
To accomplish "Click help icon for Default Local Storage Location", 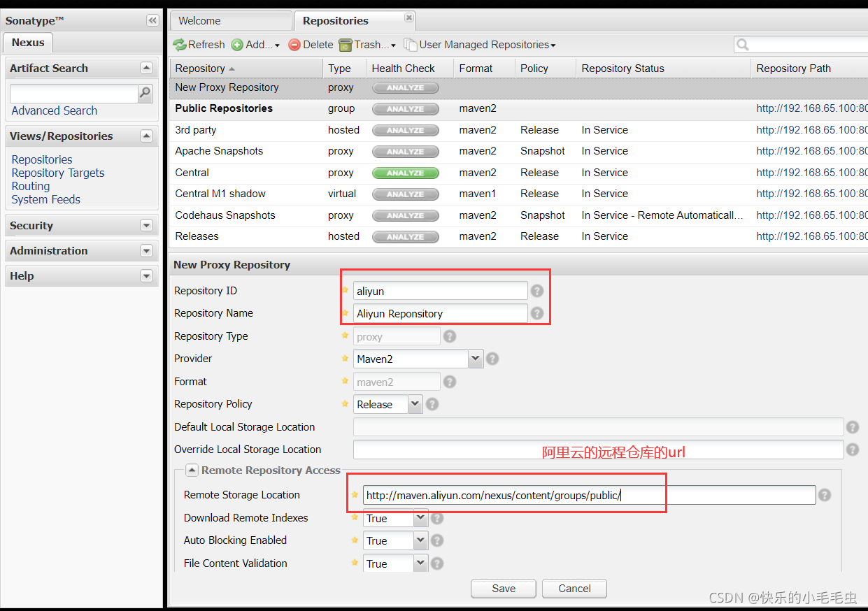I will click(852, 427).
